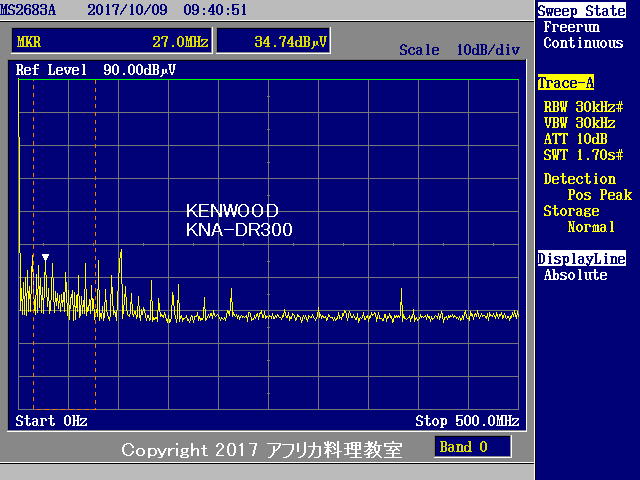640x480 pixels.
Task: Click the KNA-DR300 text annotation
Action: tap(239, 230)
